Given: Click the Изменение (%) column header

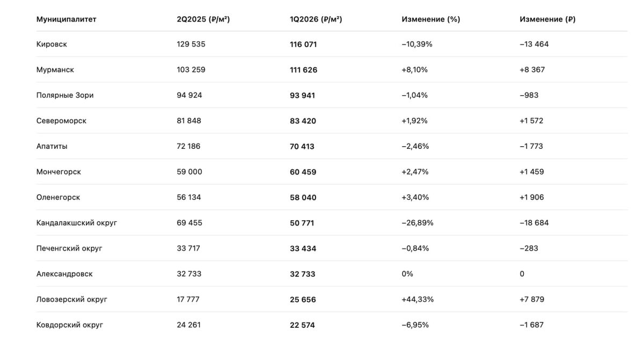Looking at the screenshot, I should tap(431, 19).
